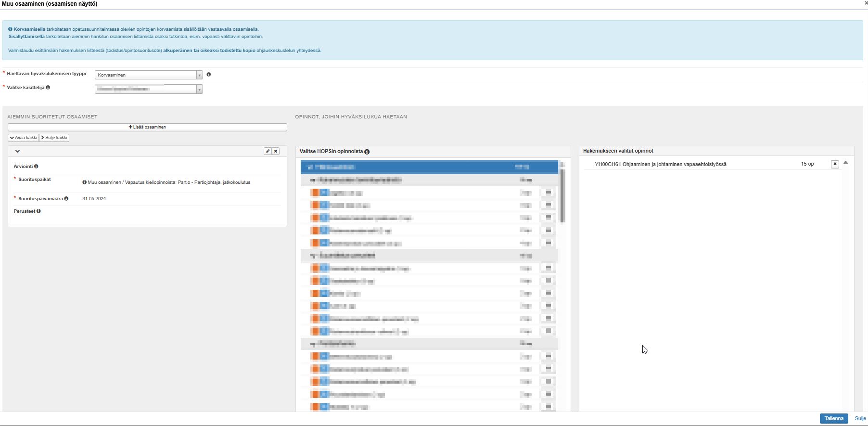Click info icon next to Perusteet
Image resolution: width=868 pixels, height=426 pixels.
(38, 211)
